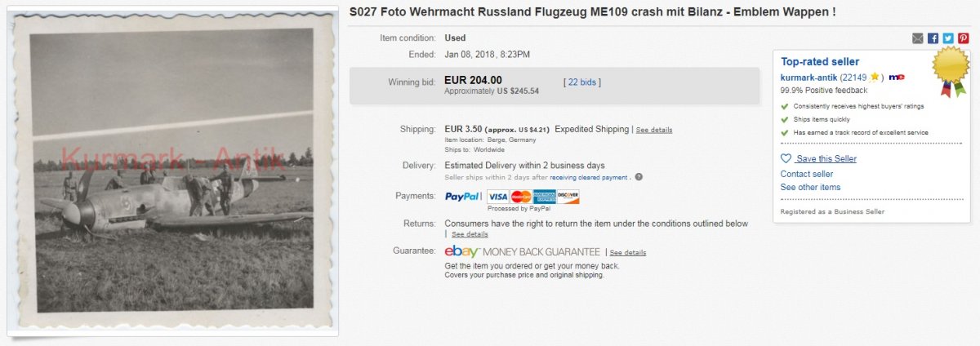Pin the listing on Pinterest
This screenshot has height=346, width=980.
point(963,38)
